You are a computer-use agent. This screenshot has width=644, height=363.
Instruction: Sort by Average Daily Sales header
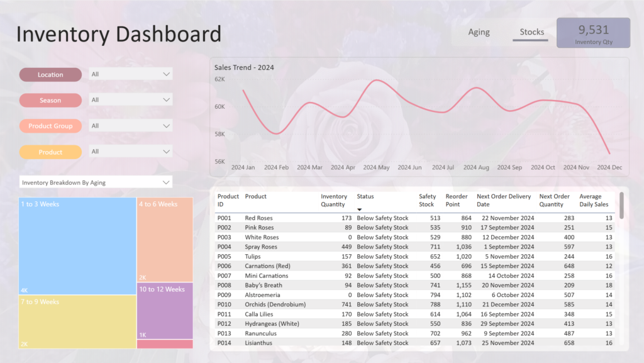(594, 201)
